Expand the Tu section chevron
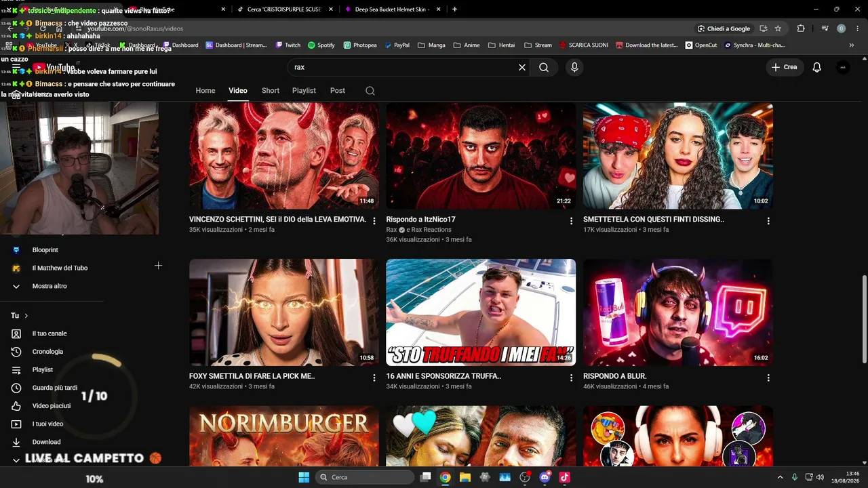This screenshot has width=868, height=488. pyautogui.click(x=26, y=316)
